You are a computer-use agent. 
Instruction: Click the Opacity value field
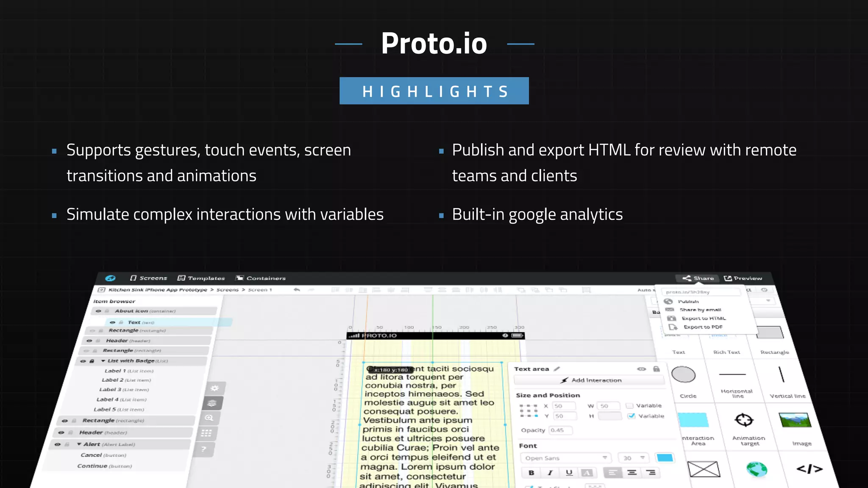[560, 430]
